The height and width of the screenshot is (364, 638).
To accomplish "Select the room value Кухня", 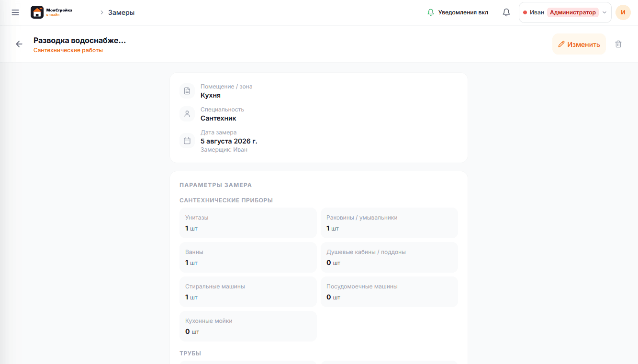I will click(211, 95).
